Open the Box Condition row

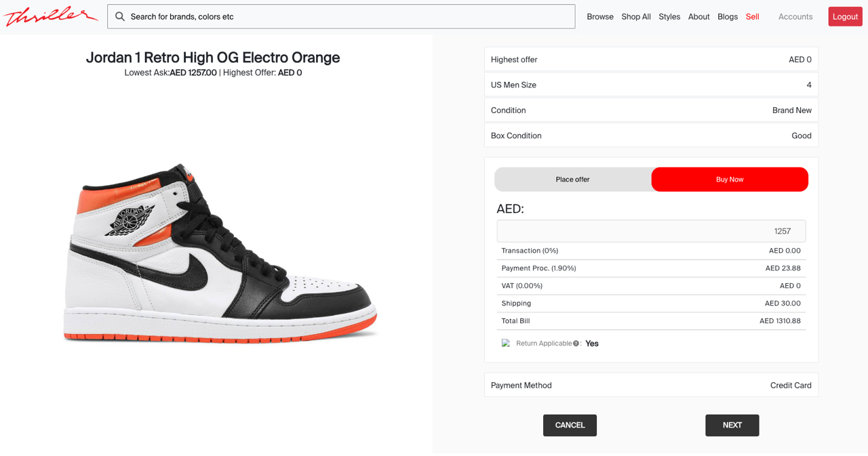(651, 136)
